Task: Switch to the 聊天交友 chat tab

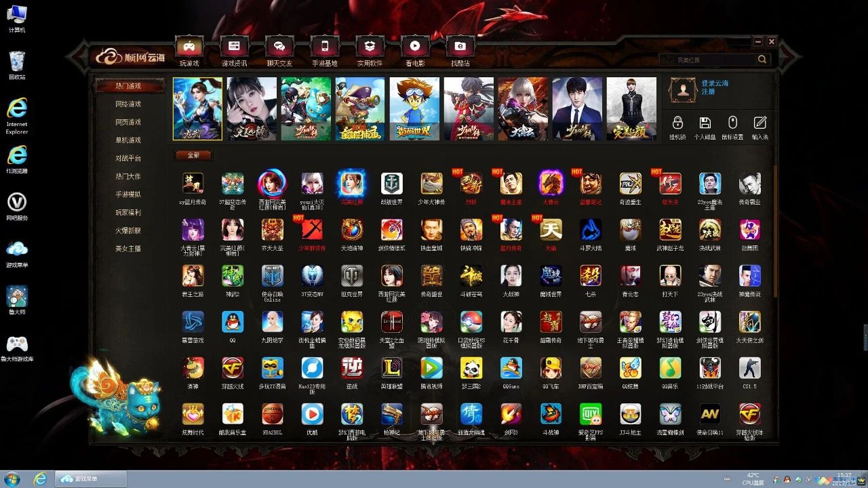Action: 279,52
